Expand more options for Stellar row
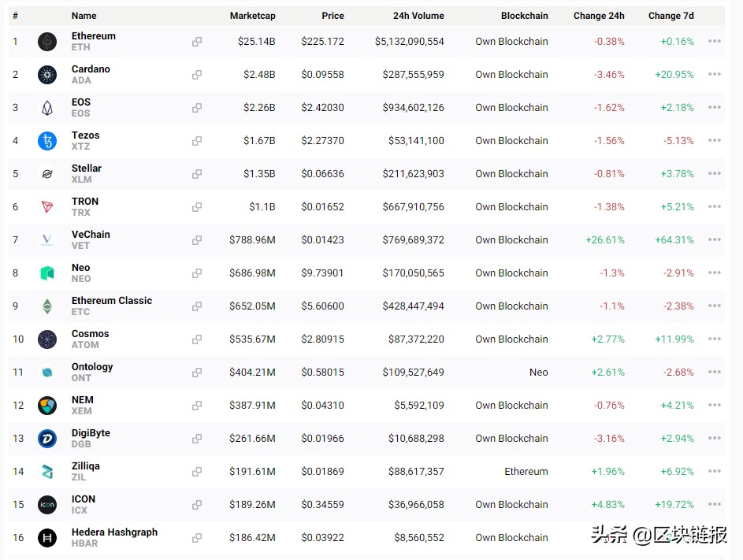This screenshot has height=560, width=743. click(x=715, y=173)
